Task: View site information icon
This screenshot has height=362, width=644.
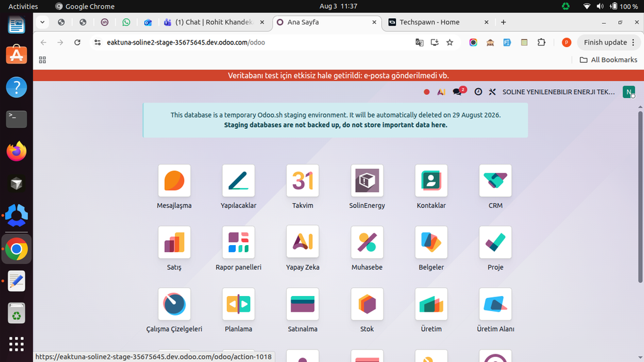Action: [x=97, y=42]
